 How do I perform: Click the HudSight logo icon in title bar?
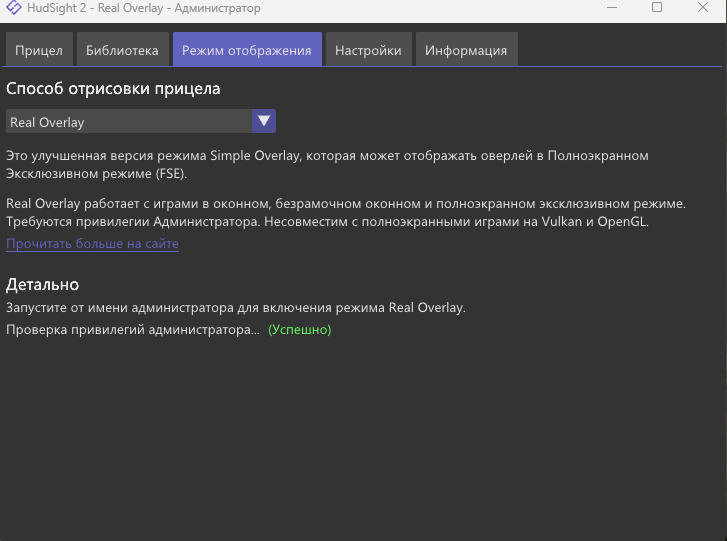coord(13,7)
